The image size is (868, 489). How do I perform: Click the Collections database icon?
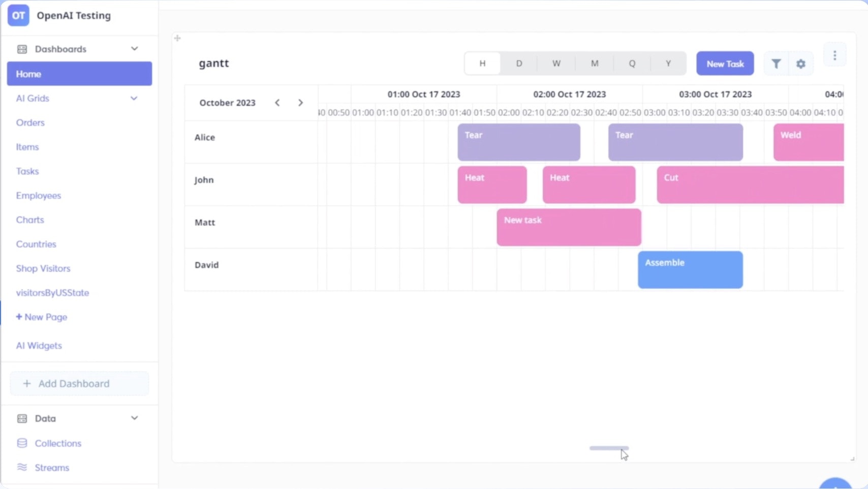tap(22, 443)
